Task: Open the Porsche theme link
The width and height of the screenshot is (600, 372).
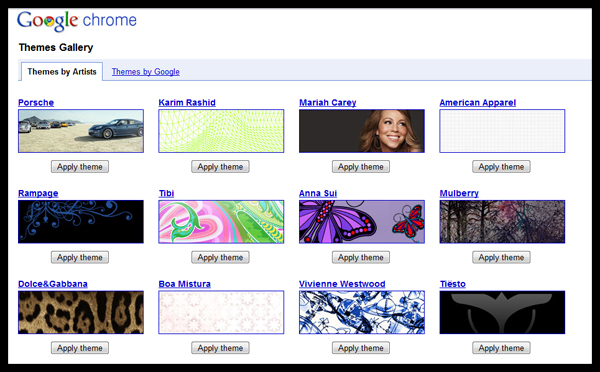Action: pyautogui.click(x=36, y=103)
